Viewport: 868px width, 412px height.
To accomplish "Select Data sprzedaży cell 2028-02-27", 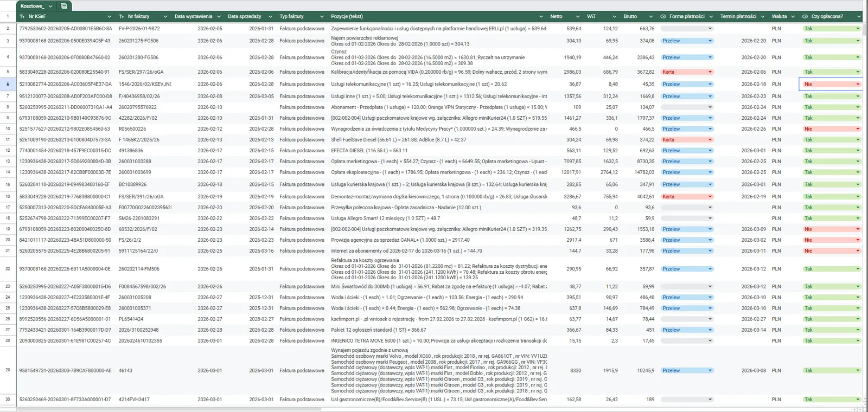I will (250, 319).
